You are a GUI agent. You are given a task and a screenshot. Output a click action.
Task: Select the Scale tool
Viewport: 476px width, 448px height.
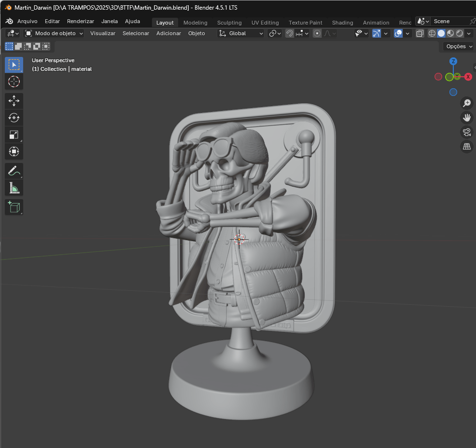pyautogui.click(x=14, y=135)
